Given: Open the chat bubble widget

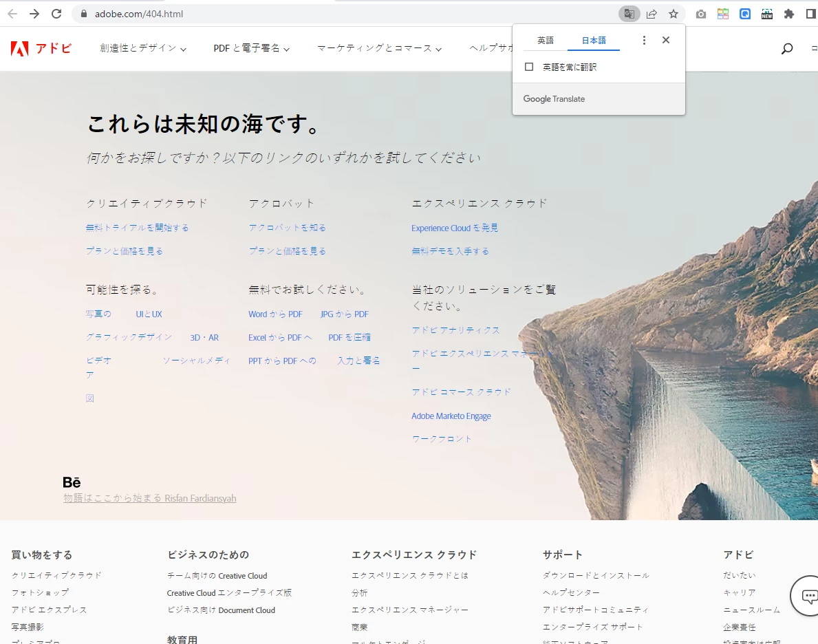Looking at the screenshot, I should 806,595.
